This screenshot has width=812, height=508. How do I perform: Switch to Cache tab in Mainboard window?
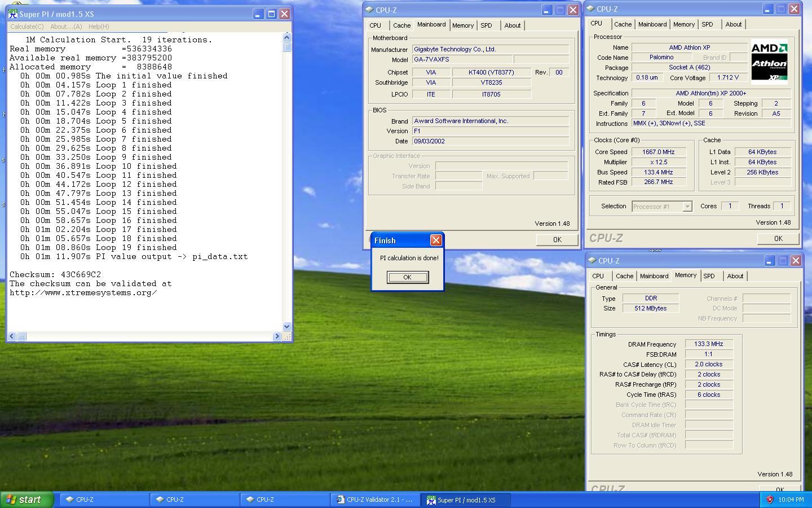click(402, 25)
